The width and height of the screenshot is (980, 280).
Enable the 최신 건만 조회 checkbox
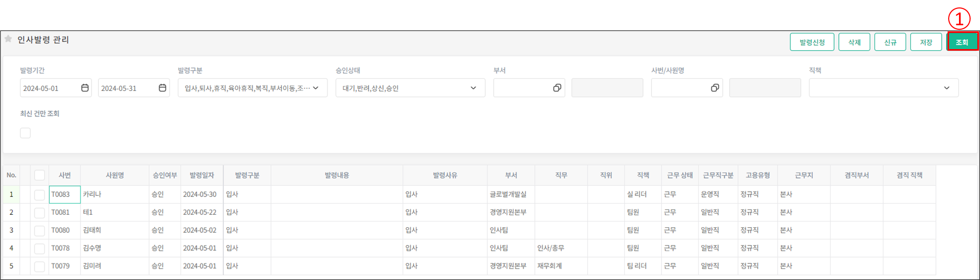pyautogui.click(x=25, y=133)
